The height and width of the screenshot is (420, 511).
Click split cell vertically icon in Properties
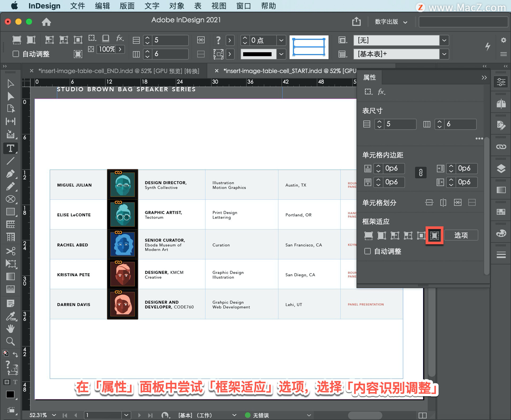(443, 202)
